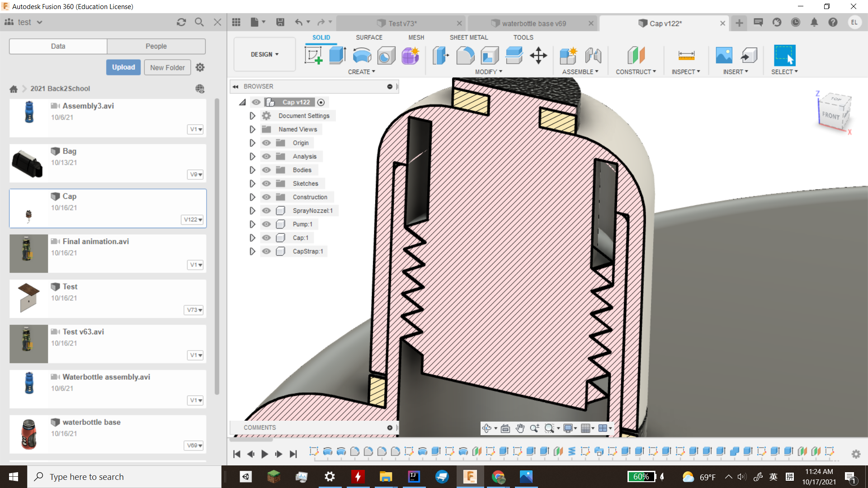
Task: Select the Create Sketch tool
Action: click(x=313, y=56)
